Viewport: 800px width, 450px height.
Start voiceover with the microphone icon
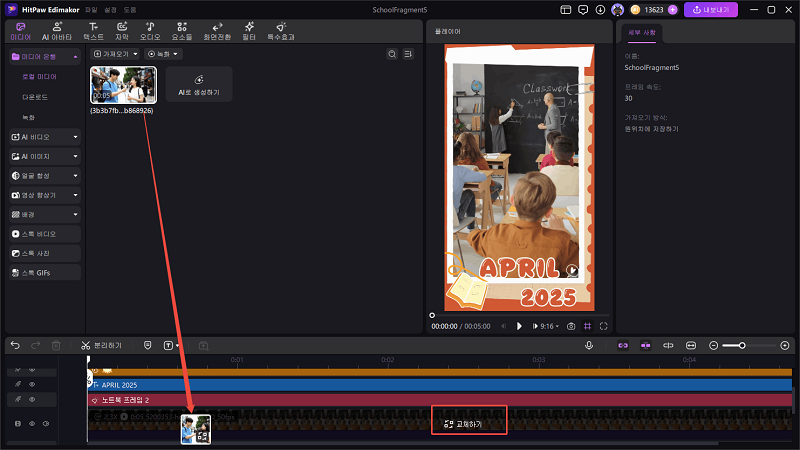coord(589,345)
